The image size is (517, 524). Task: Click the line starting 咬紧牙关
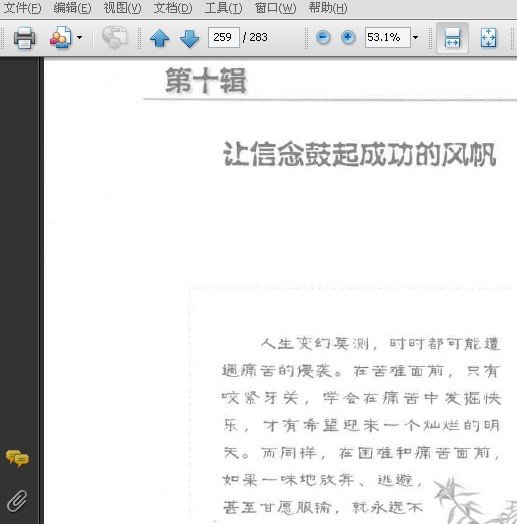pos(362,398)
